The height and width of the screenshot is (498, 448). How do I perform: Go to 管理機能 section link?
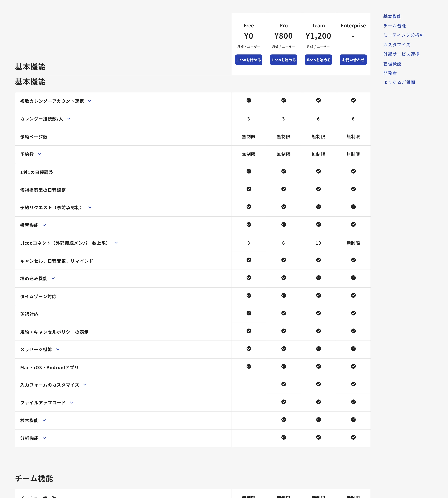click(x=392, y=64)
